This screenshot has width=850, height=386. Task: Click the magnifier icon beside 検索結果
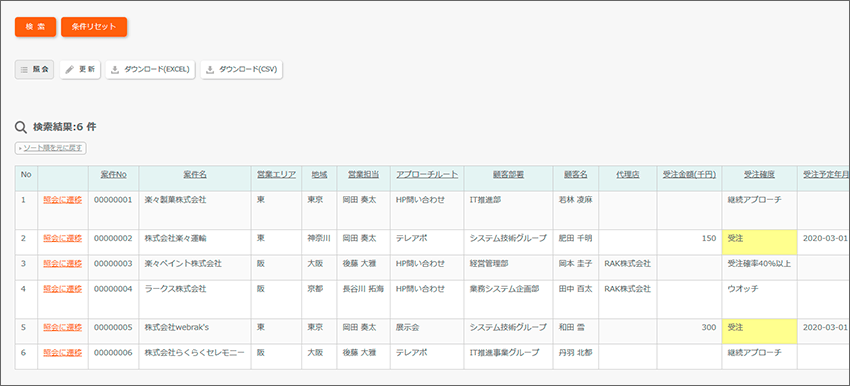(x=21, y=127)
